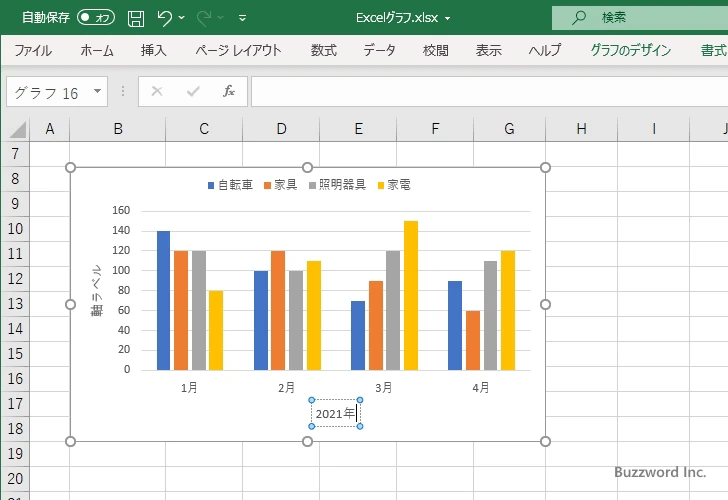Click the 1月 category axis label
The height and width of the screenshot is (500, 728).
coord(189,388)
